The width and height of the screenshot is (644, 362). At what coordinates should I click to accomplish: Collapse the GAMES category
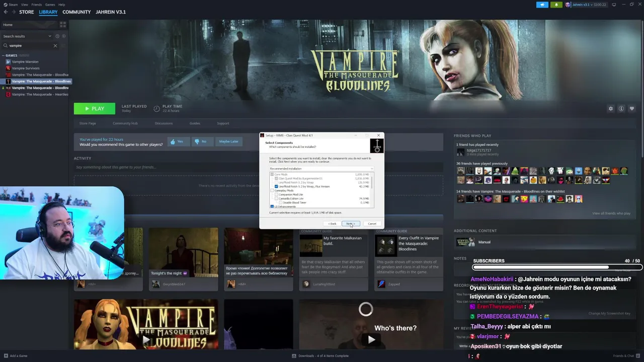4,55
